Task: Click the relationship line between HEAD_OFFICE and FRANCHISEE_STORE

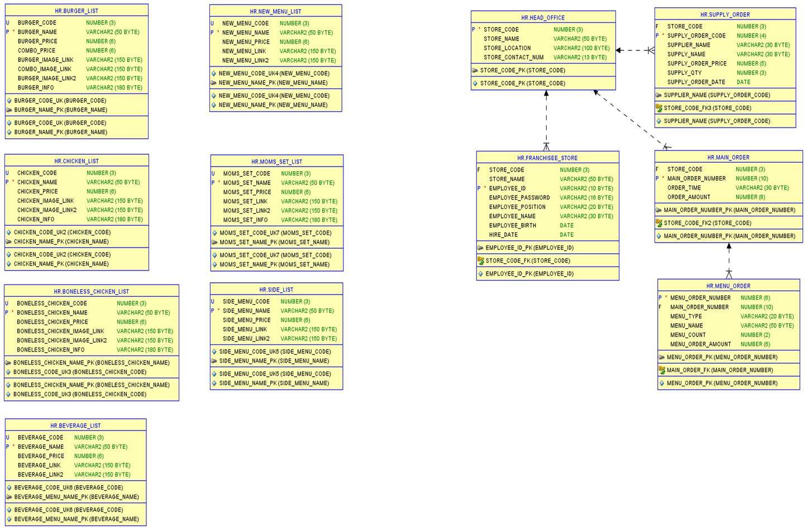Action: (x=546, y=120)
